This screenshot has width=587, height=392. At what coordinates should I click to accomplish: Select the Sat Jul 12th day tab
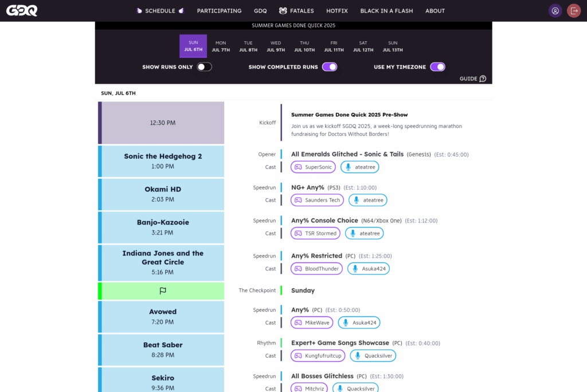[x=363, y=46]
